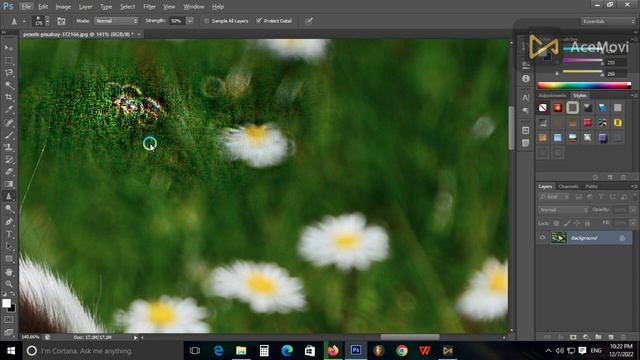Toggle lock image pixels
Screen dimensions: 640x360
point(567,223)
